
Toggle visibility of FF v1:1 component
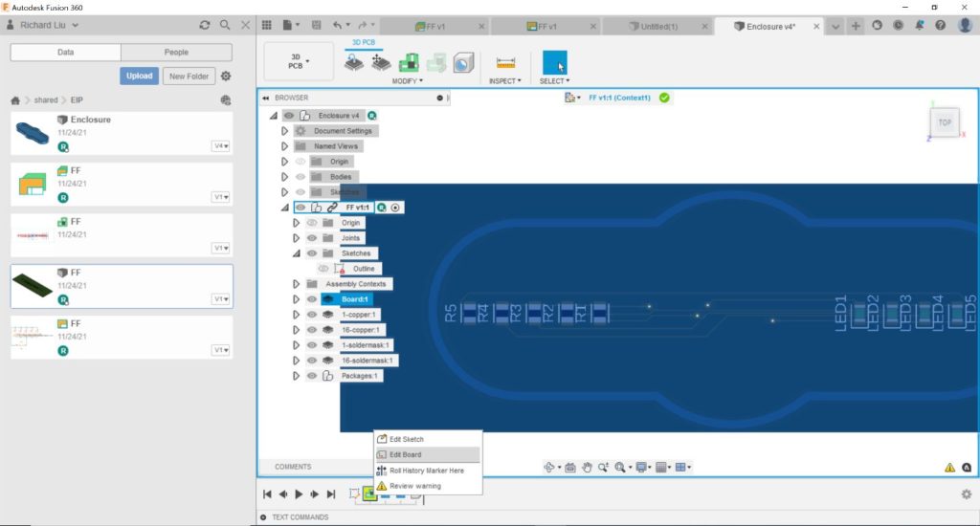(301, 208)
